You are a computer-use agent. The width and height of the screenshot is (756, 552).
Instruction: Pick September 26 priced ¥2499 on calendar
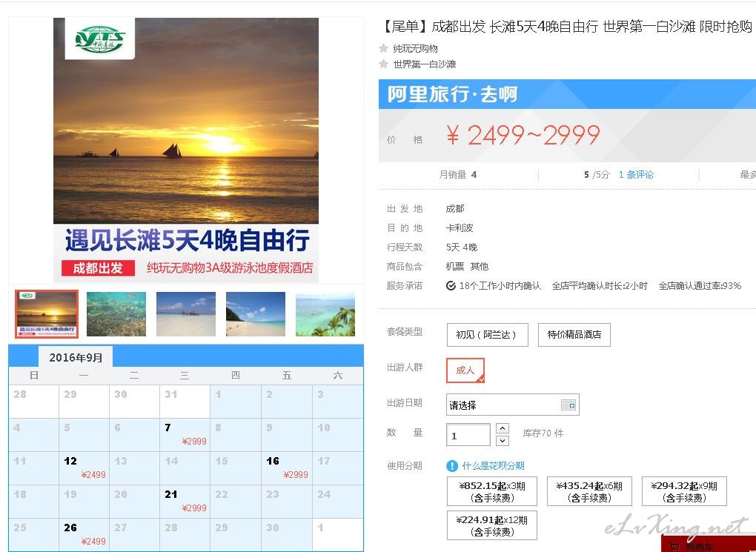(84, 535)
